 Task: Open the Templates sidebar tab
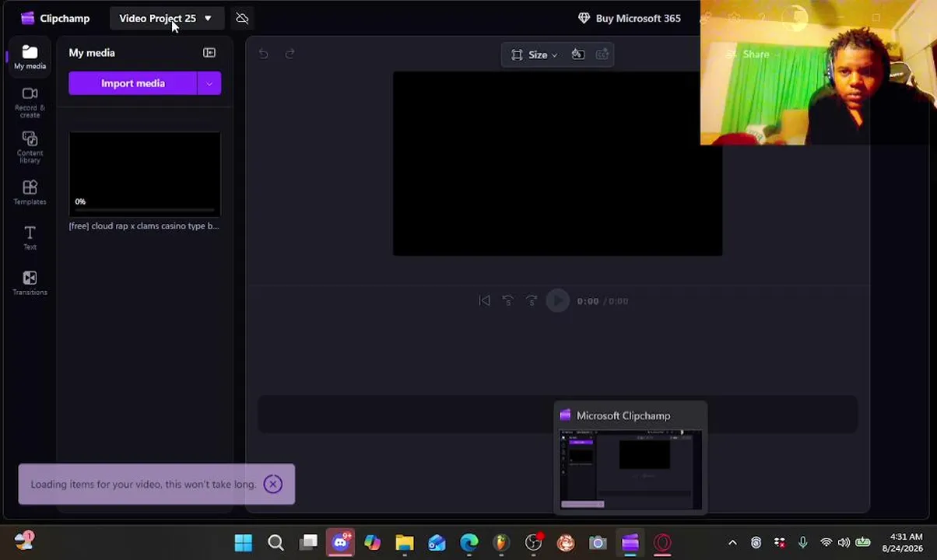[30, 193]
